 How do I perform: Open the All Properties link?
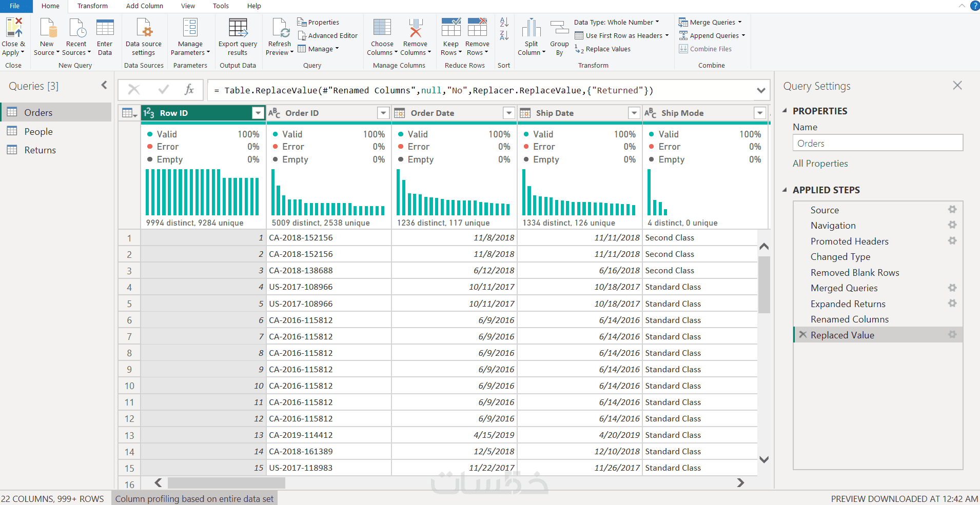(x=820, y=164)
